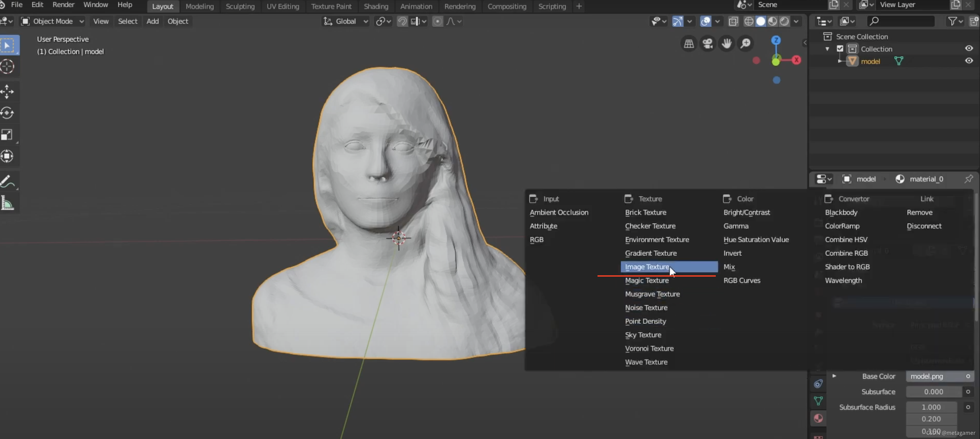Hide Collection using its eye icon
Image resolution: width=980 pixels, height=439 pixels.
(x=969, y=48)
